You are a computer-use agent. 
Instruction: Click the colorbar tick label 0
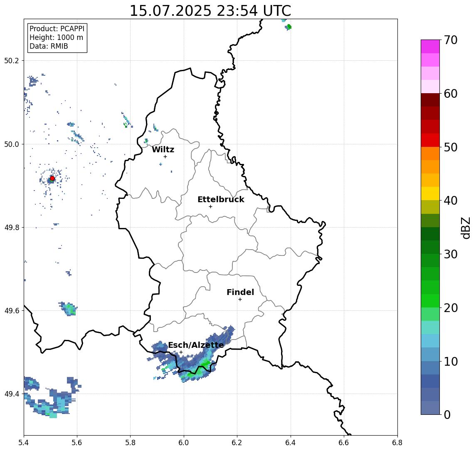447,415
